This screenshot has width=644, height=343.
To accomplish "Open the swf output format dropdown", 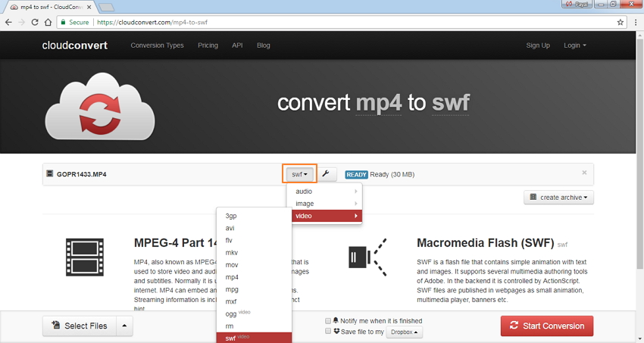I will pos(299,174).
